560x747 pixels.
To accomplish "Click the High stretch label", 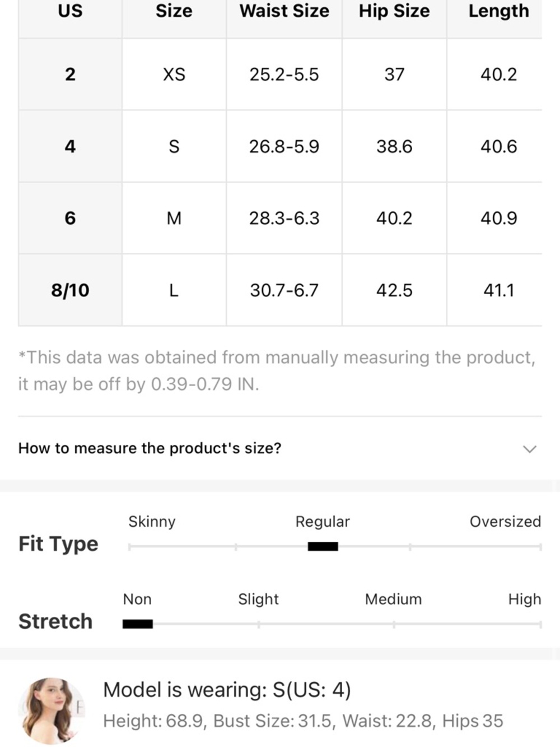I will coord(525,599).
